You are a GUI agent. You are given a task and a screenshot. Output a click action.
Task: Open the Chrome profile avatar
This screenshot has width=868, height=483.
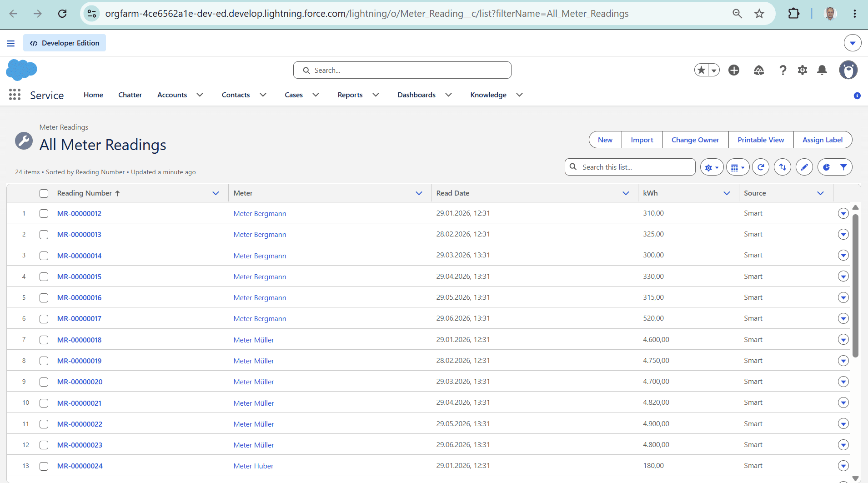tap(830, 14)
